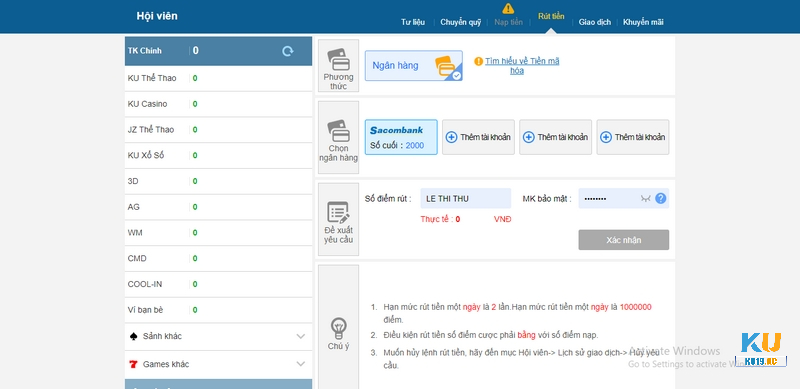800x389 pixels.
Task: Expand the Sảnh khác section
Action: click(x=301, y=336)
